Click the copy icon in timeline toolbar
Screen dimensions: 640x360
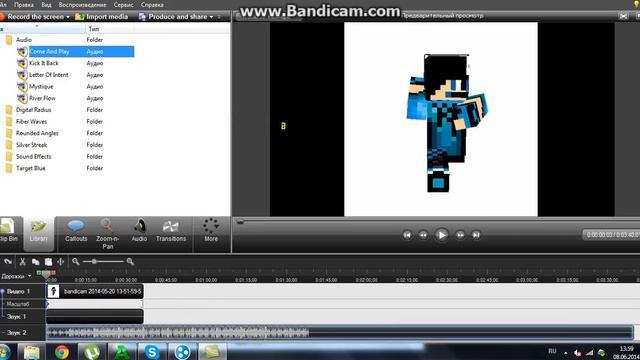pyautogui.click(x=36, y=262)
